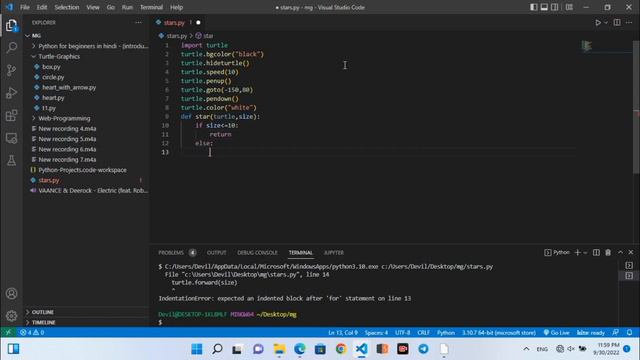Run the Python file with play button
This screenshot has height=360, width=640.
coord(598,22)
